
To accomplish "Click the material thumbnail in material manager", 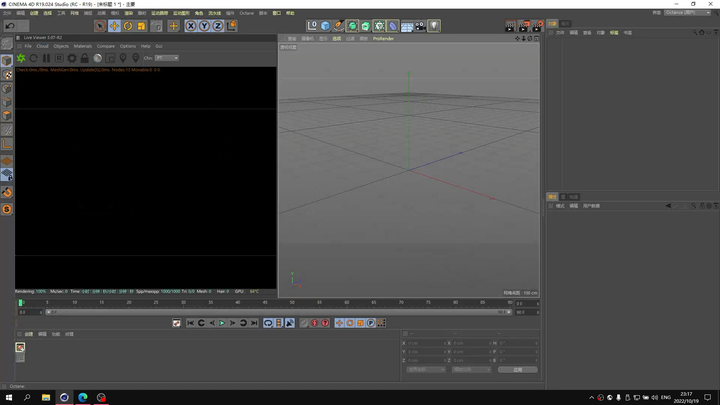I will pyautogui.click(x=20, y=347).
